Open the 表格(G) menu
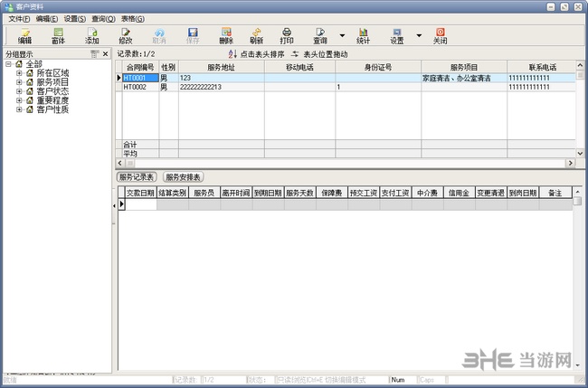 tap(133, 18)
